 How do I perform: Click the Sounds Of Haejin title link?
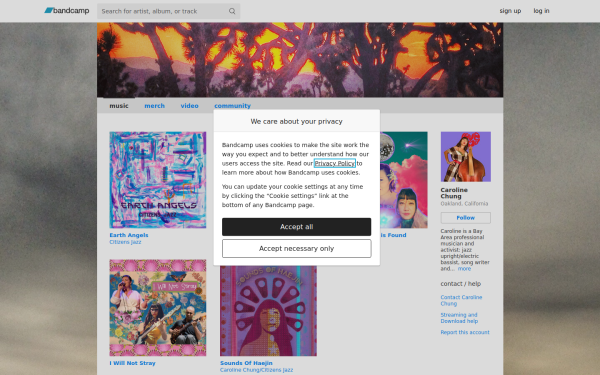point(246,363)
